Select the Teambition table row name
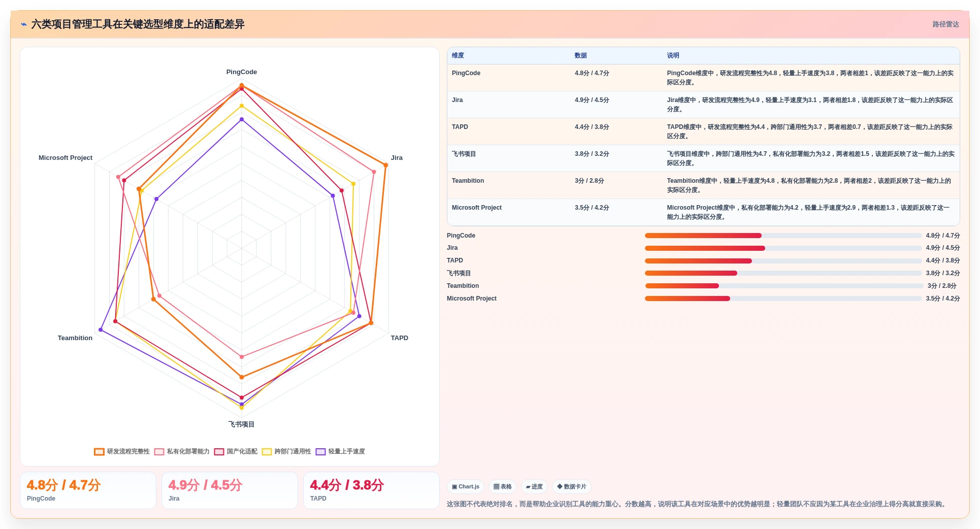The height and width of the screenshot is (529, 980). (x=468, y=181)
